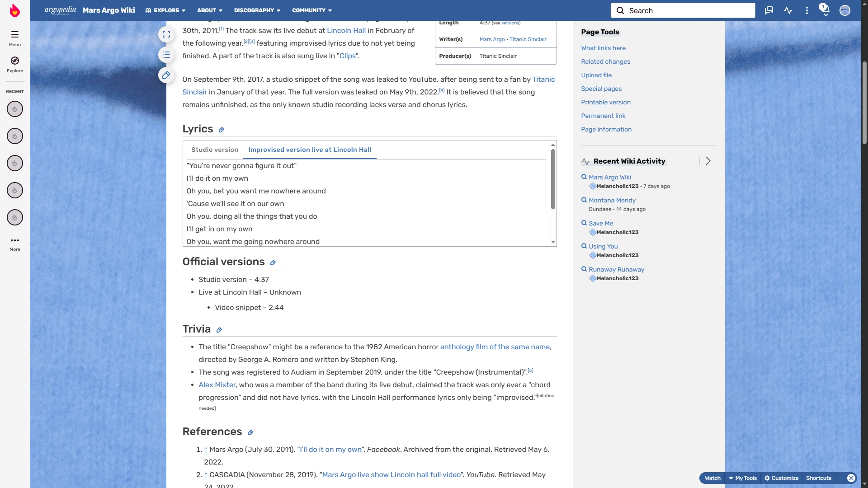Open the Explore dropdown menu
868x488 pixels.
pyautogui.click(x=165, y=10)
